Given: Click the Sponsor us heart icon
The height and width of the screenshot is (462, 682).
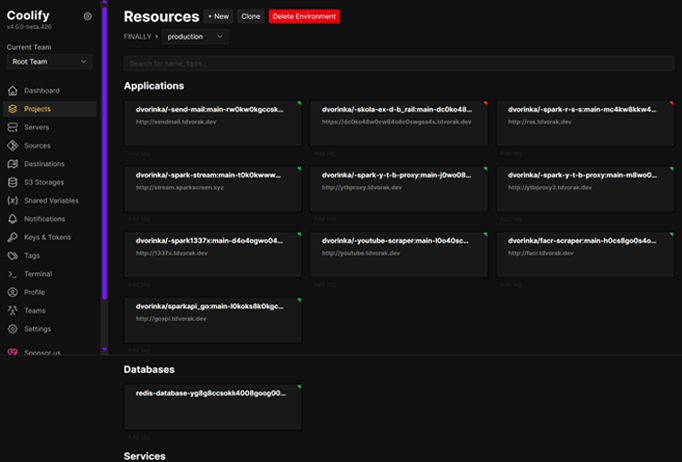Looking at the screenshot, I should (x=13, y=352).
